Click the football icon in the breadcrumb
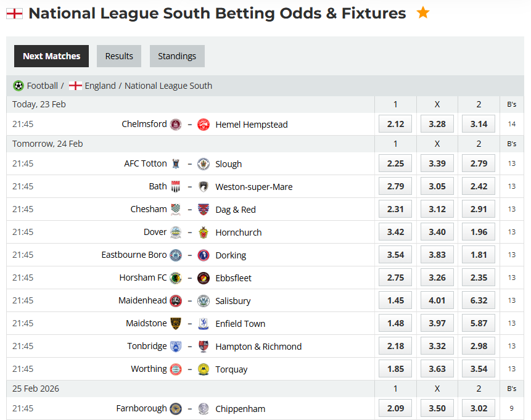 (18, 86)
